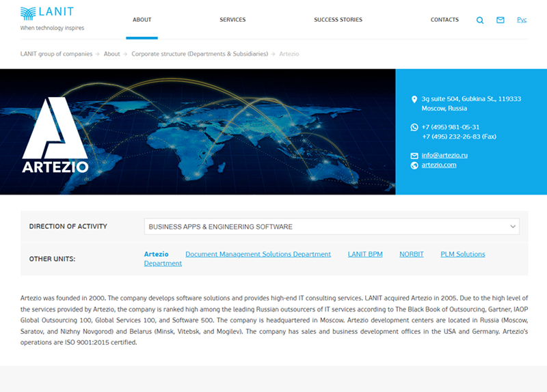Open the LANIT BPM unit link
The image size is (547, 392).
[x=365, y=254]
